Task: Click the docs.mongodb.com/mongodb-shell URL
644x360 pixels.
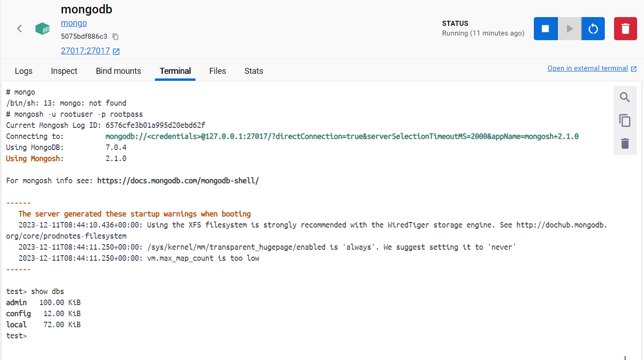Action: tap(178, 180)
